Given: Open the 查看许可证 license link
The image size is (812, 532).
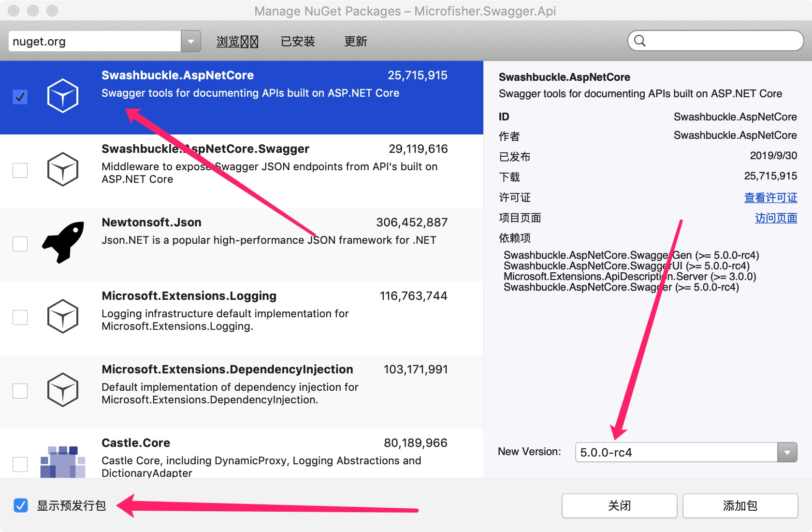Looking at the screenshot, I should [770, 197].
